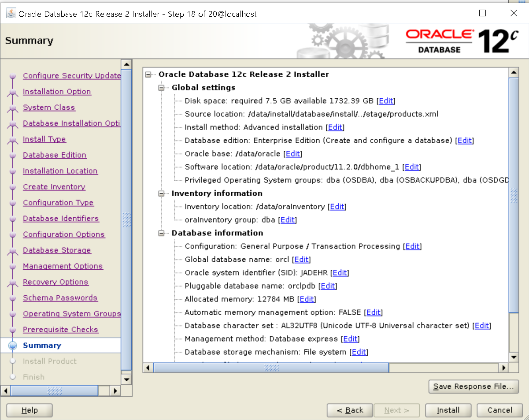The image size is (529, 420).
Task: Go to the Recovery Options step
Action: click(55, 282)
